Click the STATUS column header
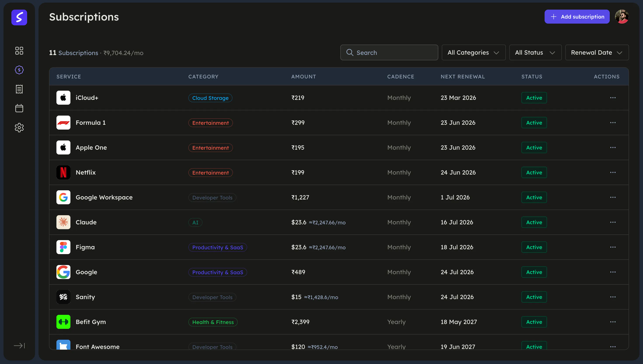Viewport: 643px width, 364px height. pos(532,77)
